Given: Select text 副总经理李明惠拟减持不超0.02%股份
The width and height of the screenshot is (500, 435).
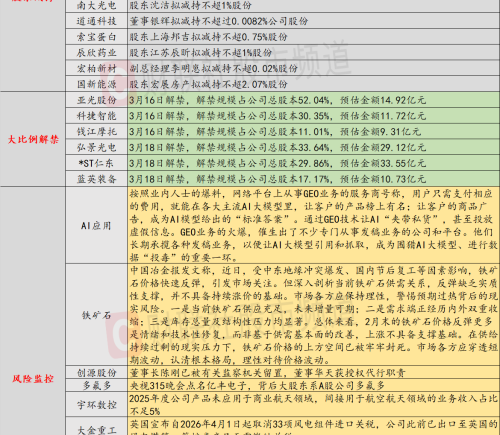Looking at the screenshot, I should [214, 68].
